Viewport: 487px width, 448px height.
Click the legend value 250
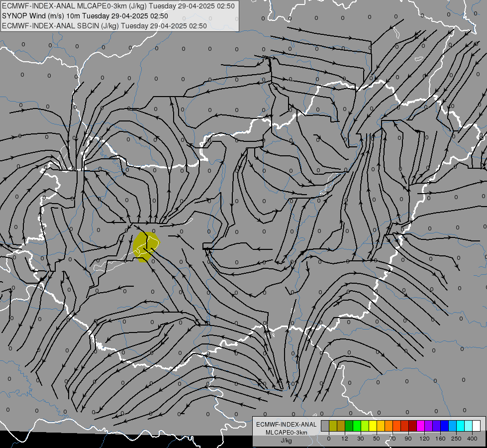tap(456, 439)
